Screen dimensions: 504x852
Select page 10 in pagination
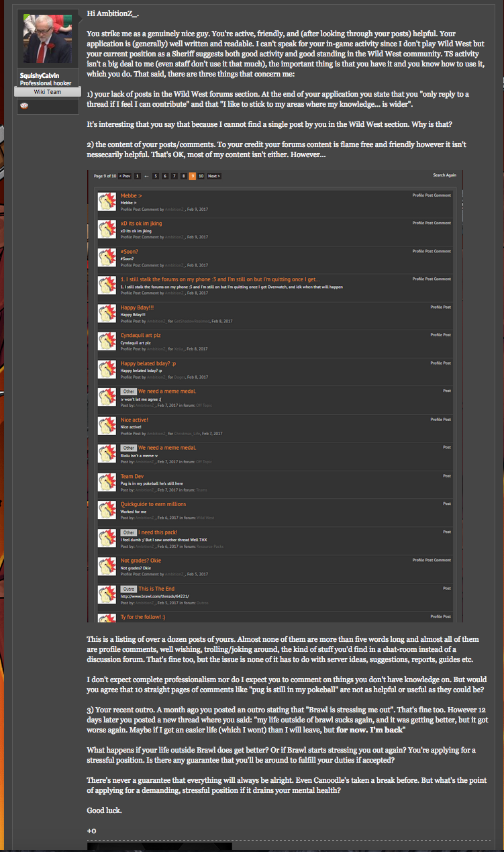201,176
